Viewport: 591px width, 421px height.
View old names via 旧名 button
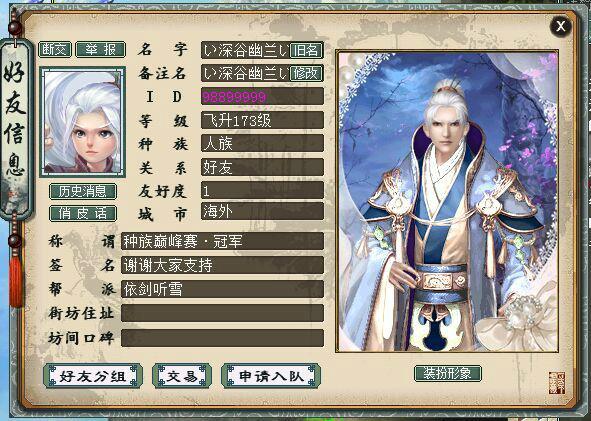coord(306,50)
